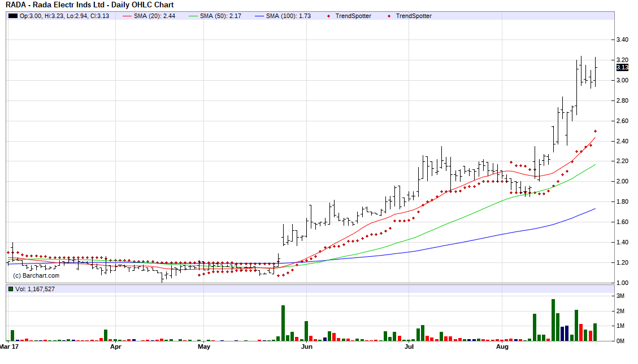Screen dimensions: 638x364
Task: Click the 1.80 price axis label
Action: coord(622,202)
